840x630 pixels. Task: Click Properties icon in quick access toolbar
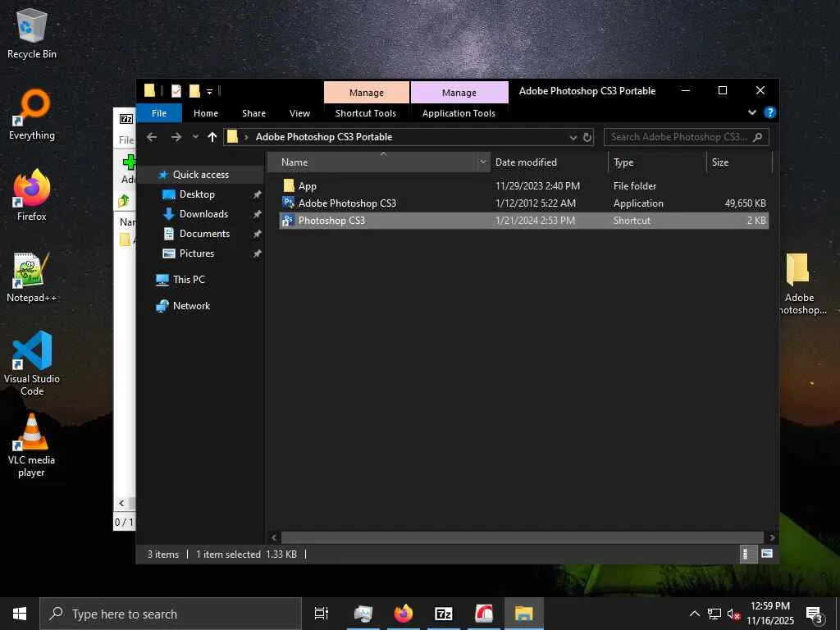[x=176, y=91]
